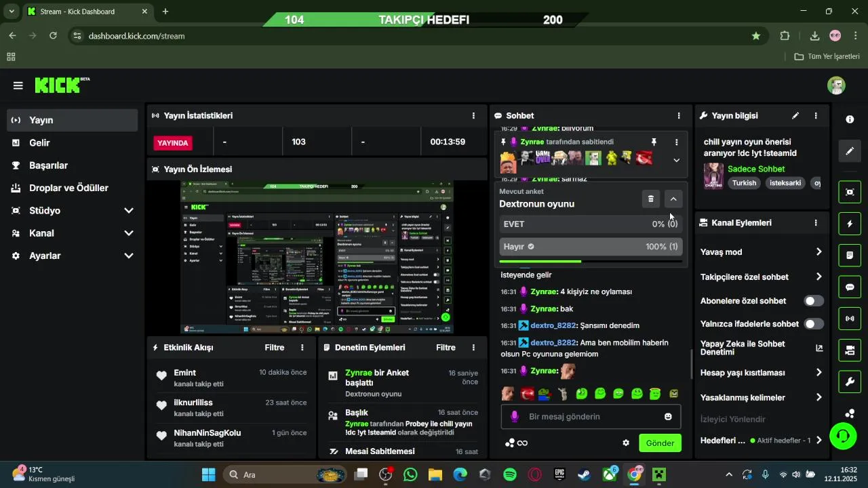868x488 pixels.
Task: Open WhatsApp from the taskbar
Action: click(410, 474)
